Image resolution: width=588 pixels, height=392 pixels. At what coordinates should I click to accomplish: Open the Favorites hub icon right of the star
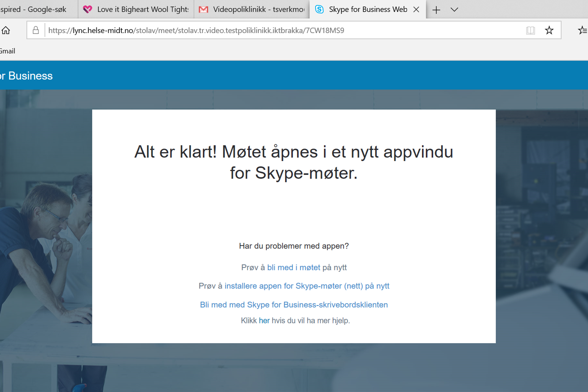click(582, 30)
